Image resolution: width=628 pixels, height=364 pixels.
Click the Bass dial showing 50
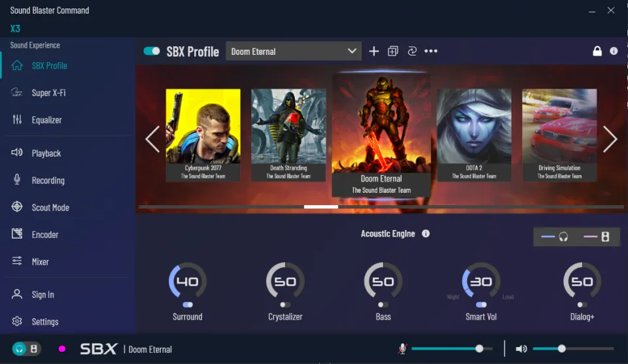(383, 281)
